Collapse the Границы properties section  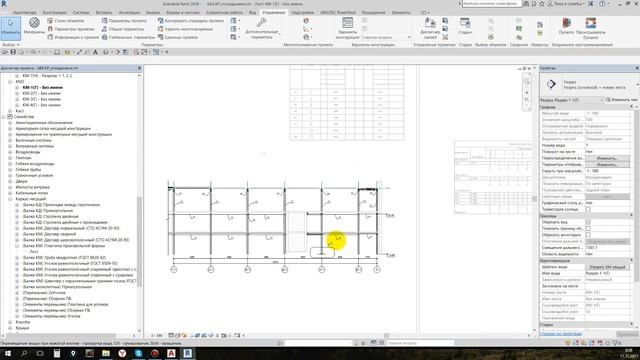(631, 216)
